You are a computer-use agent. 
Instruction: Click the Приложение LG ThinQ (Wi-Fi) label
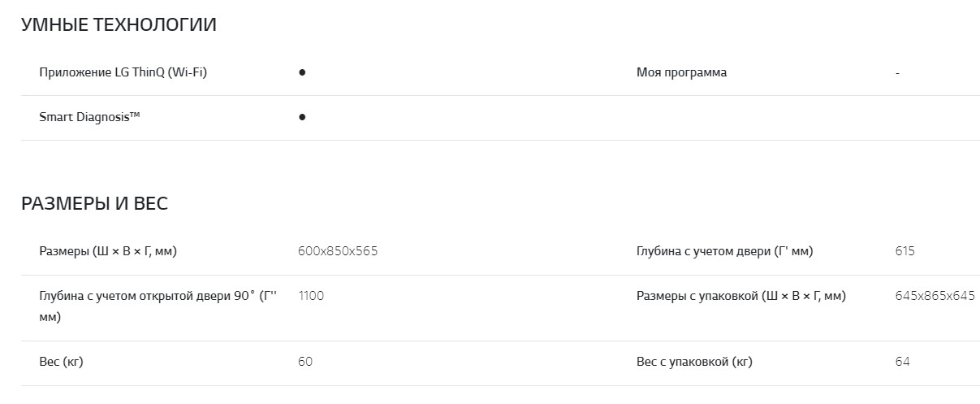click(x=123, y=72)
